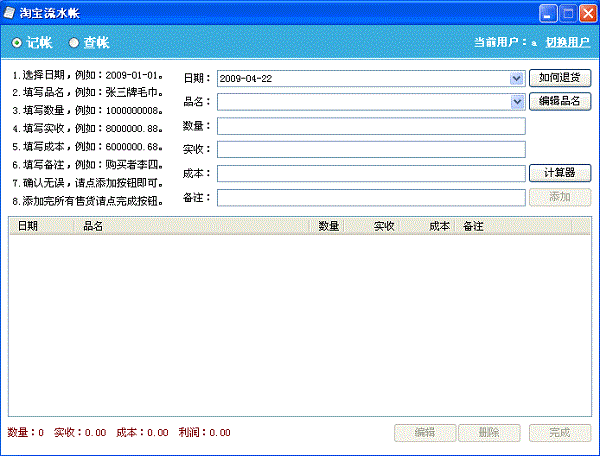Open 编辑品名 button
The width and height of the screenshot is (600, 456).
point(560,101)
